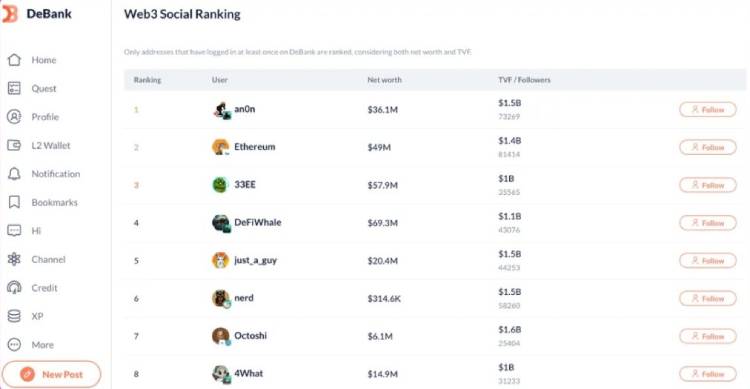750x389 pixels.
Task: Open the Channel flower icon
Action: [14, 259]
